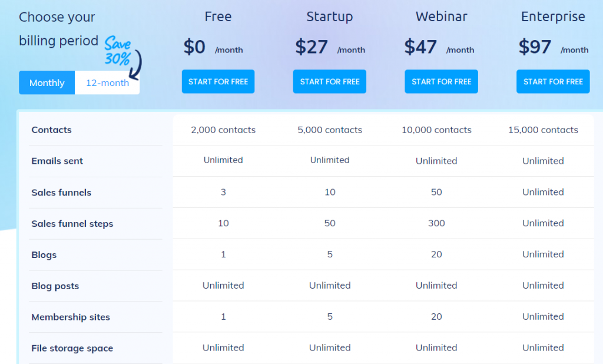Image resolution: width=603 pixels, height=364 pixels.
Task: Click the $47 Webinar price
Action: coord(420,47)
